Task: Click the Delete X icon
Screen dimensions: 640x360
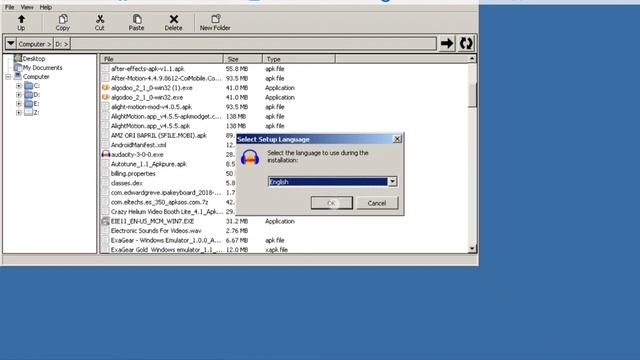Action: point(173,19)
